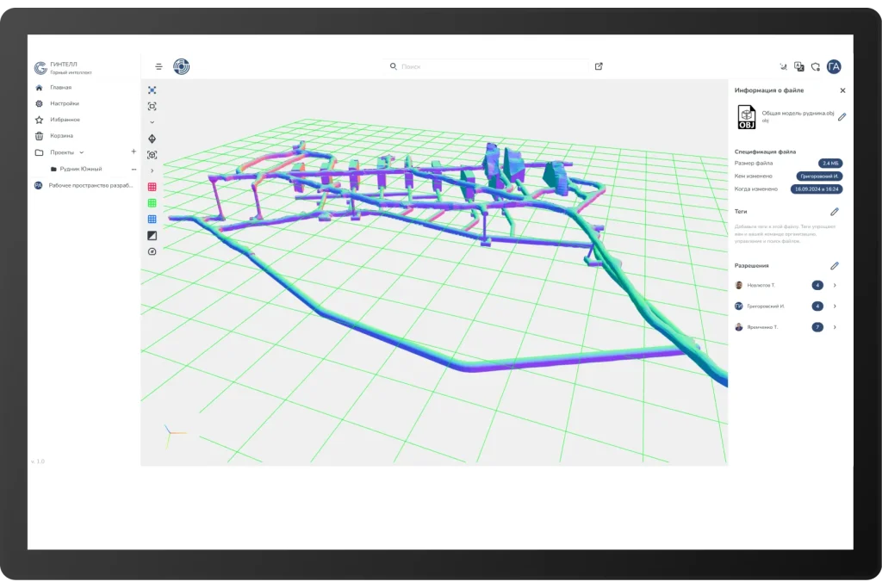
Task: Click the edit pencil next to file name
Action: [842, 117]
